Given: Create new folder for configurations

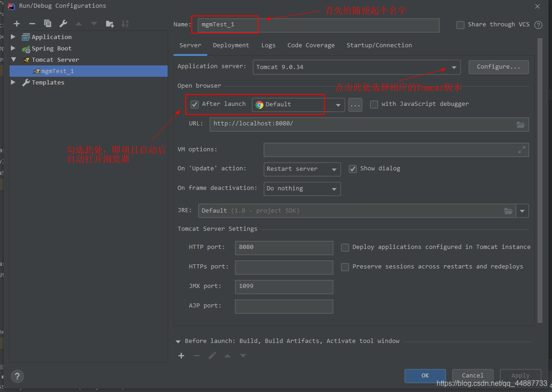Looking at the screenshot, I should tap(110, 24).
